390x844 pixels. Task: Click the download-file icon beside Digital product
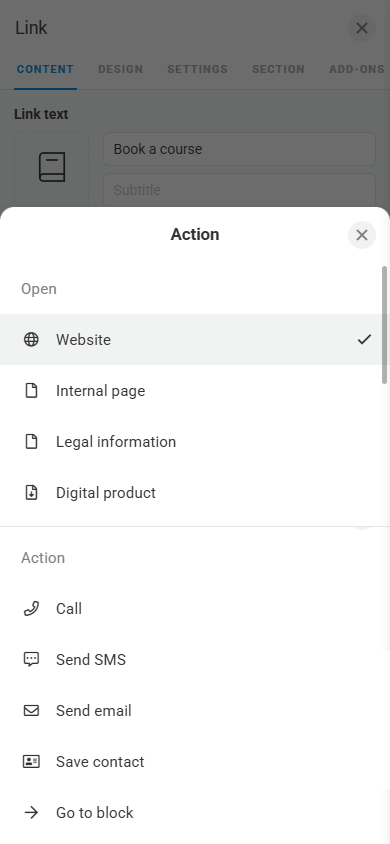coord(31,493)
